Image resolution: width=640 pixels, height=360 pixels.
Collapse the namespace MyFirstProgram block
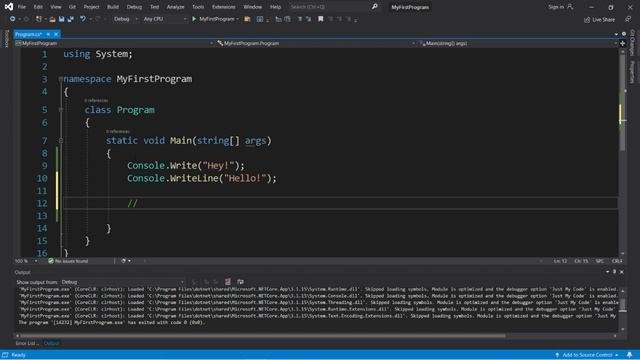tap(60, 79)
